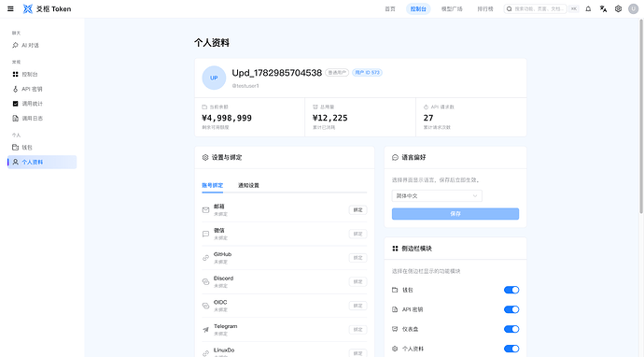Toggle the 个人资料 sidebar module switch
This screenshot has width=644, height=357.
click(x=511, y=349)
